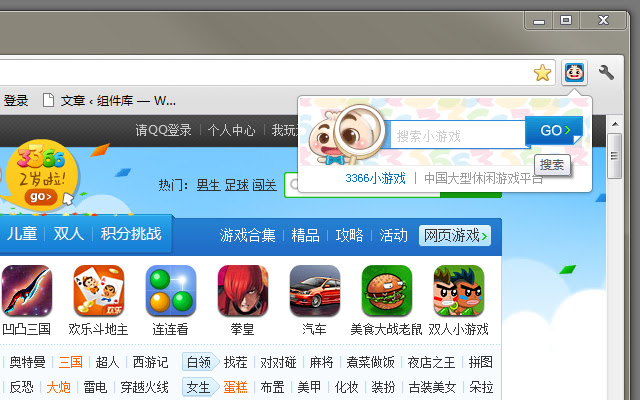Click the 化妆 tag
This screenshot has height=400, width=640.
click(x=346, y=387)
